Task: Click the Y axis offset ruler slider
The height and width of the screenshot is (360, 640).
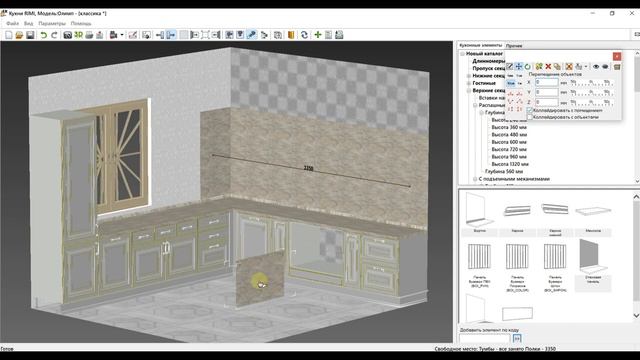Action: (x=591, y=93)
